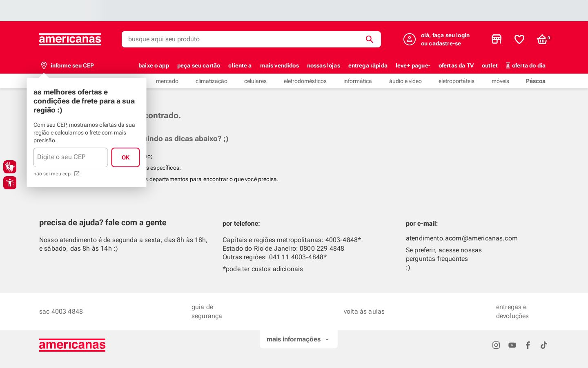Click olá, faça seu login ou cadastre-se
The image size is (588, 368).
point(445,39)
